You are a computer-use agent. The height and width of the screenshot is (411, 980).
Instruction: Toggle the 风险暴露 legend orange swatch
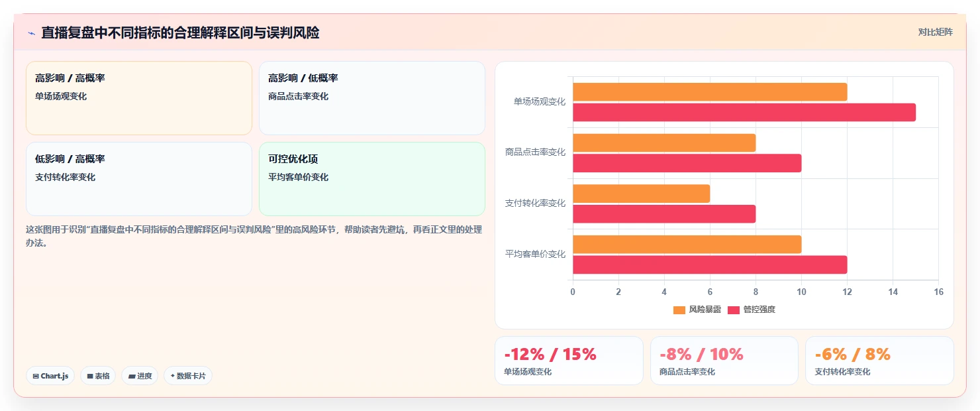pyautogui.click(x=679, y=310)
